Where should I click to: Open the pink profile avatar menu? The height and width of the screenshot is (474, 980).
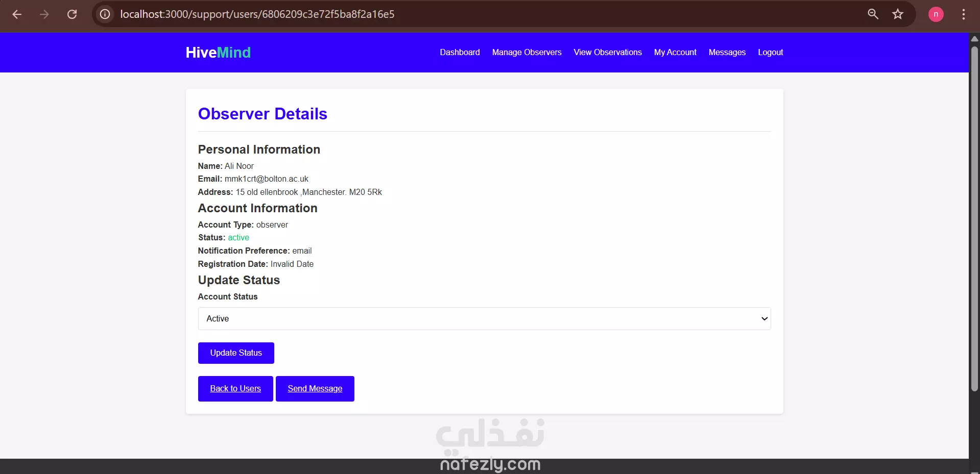[x=936, y=14]
